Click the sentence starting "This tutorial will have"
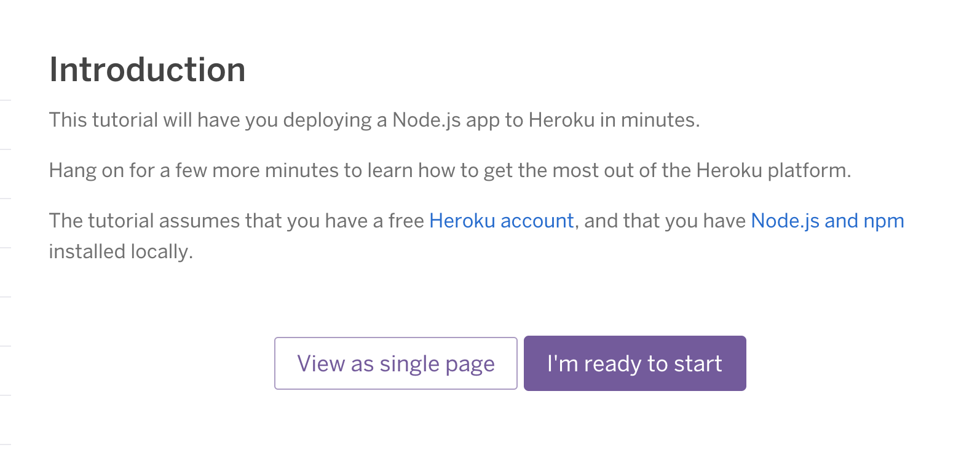 point(374,120)
